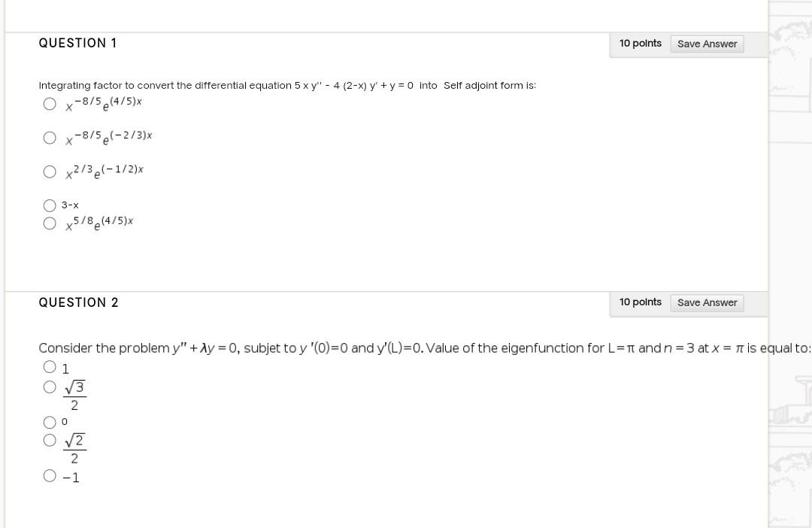This screenshot has width=812, height=528.
Task: Choose answer "−1" for Question 2
Action: click(50, 475)
